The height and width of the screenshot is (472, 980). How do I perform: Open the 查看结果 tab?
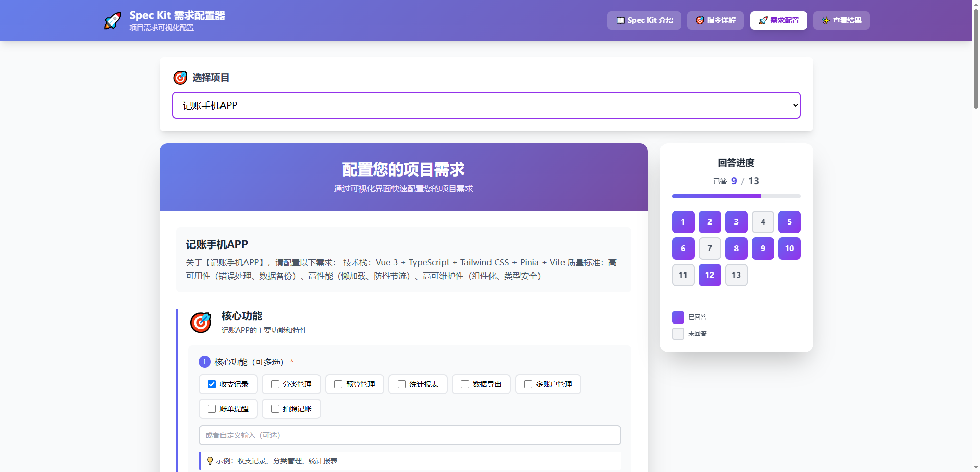pos(841,20)
